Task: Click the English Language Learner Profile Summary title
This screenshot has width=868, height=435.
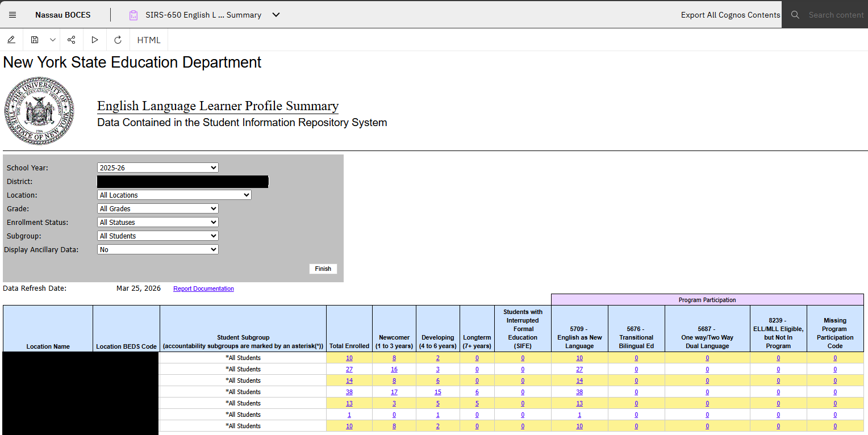Action: [218, 106]
